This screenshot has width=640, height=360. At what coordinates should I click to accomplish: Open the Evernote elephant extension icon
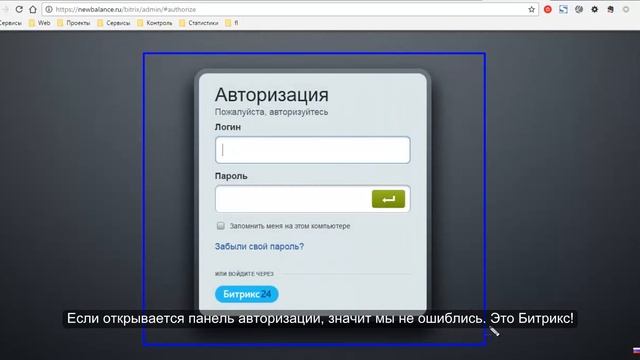click(611, 9)
